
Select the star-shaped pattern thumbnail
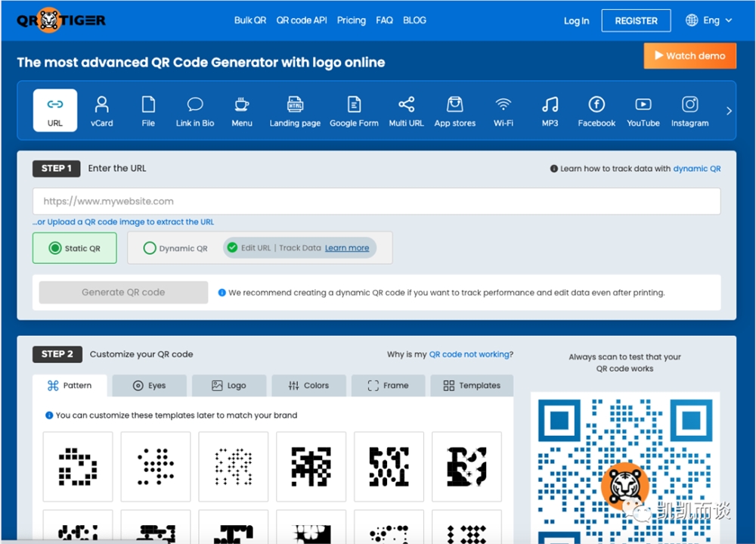(x=234, y=466)
